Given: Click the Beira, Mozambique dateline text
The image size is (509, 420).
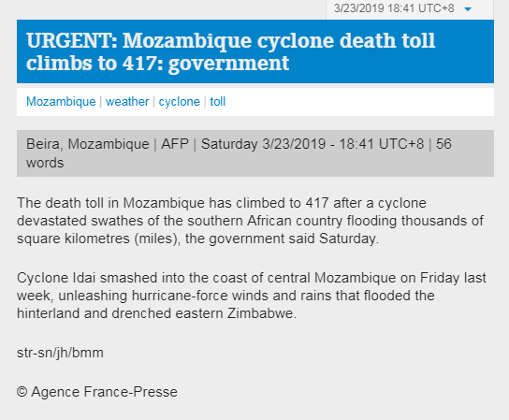Looking at the screenshot, I should click(88, 144).
